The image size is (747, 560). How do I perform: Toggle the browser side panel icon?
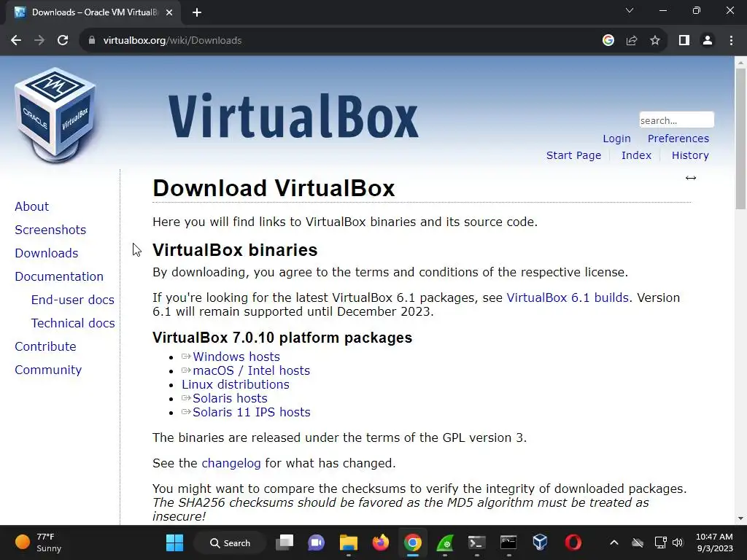tap(684, 41)
